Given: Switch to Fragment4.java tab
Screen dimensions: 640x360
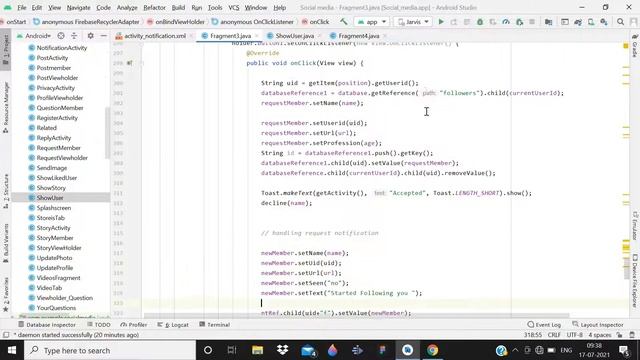Looking at the screenshot, I should [x=358, y=36].
